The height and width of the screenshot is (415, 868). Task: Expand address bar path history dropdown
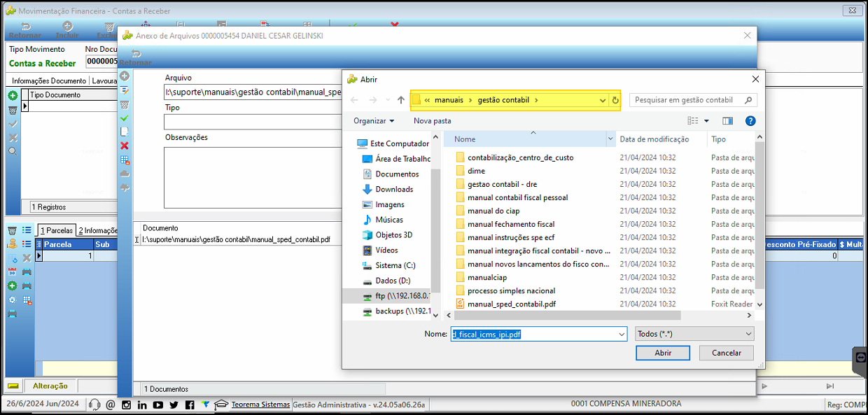point(603,100)
